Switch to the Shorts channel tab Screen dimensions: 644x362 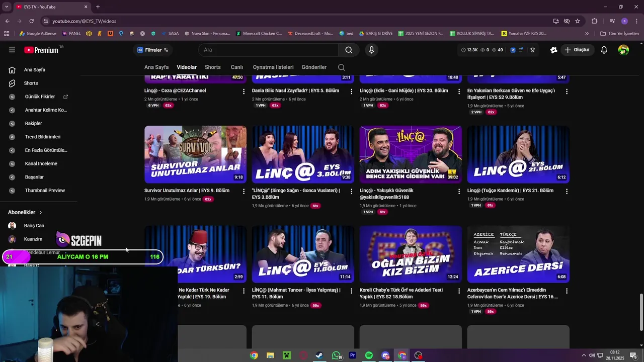(213, 67)
